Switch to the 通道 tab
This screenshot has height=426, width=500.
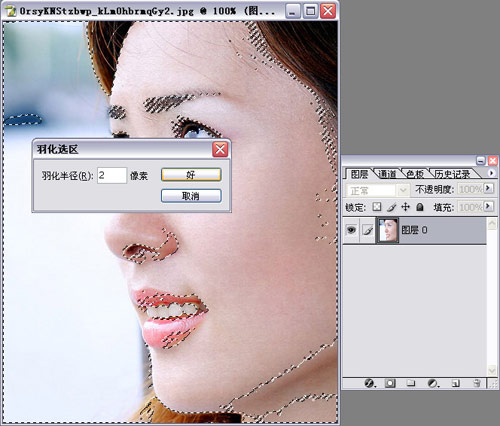click(x=387, y=174)
